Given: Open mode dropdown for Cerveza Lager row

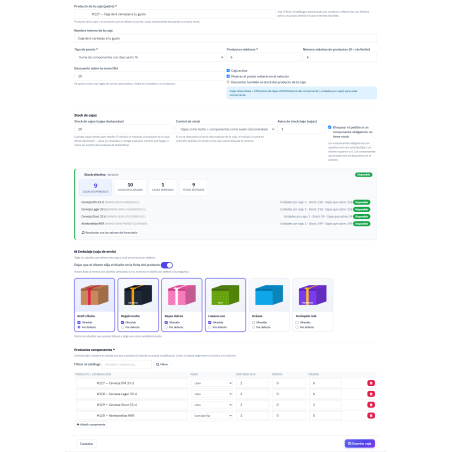Looking at the screenshot, I should pyautogui.click(x=213, y=394).
